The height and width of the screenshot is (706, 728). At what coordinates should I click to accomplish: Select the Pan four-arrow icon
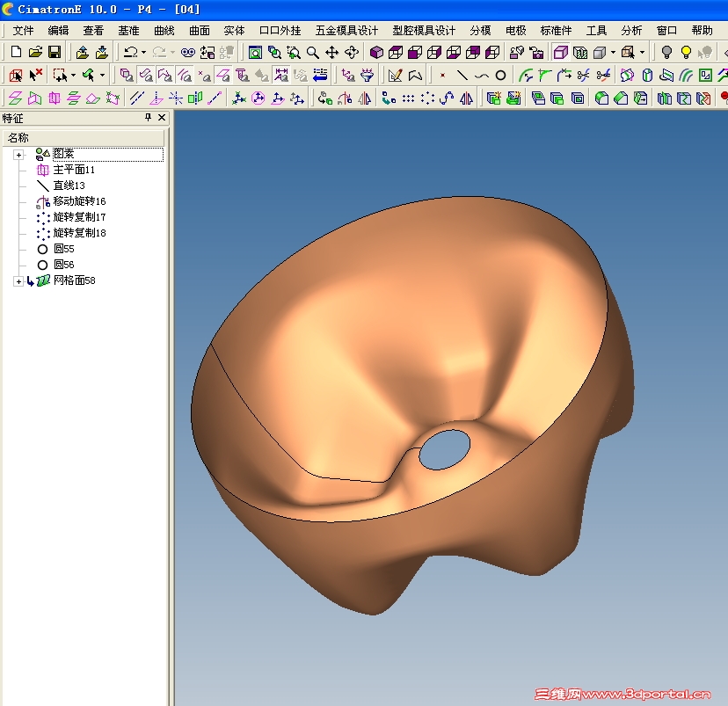pos(331,53)
